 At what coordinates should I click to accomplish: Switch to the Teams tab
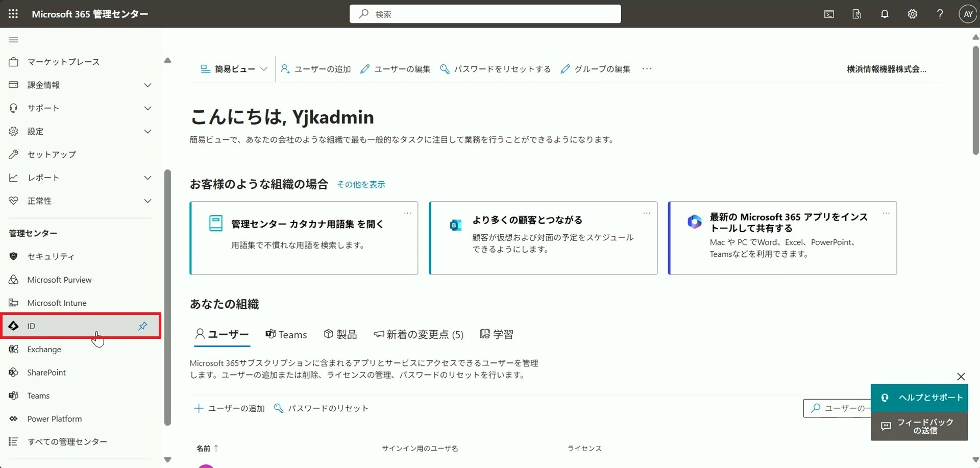[286, 335]
